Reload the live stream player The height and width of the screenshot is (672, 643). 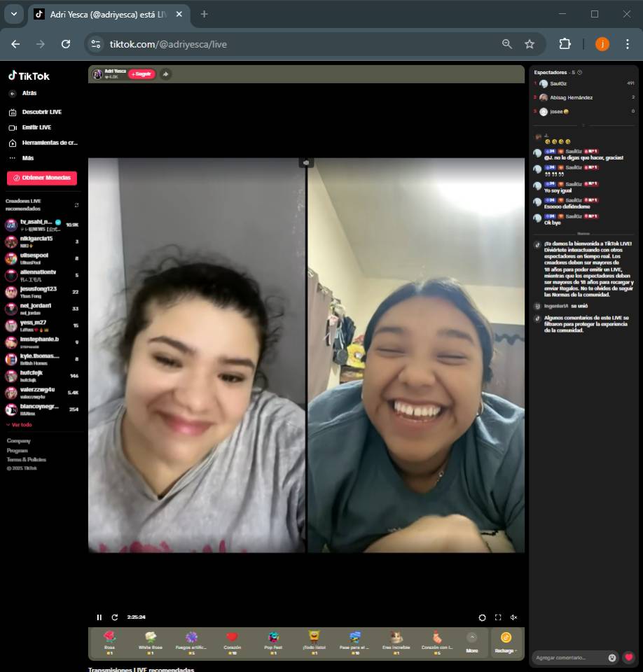click(115, 617)
